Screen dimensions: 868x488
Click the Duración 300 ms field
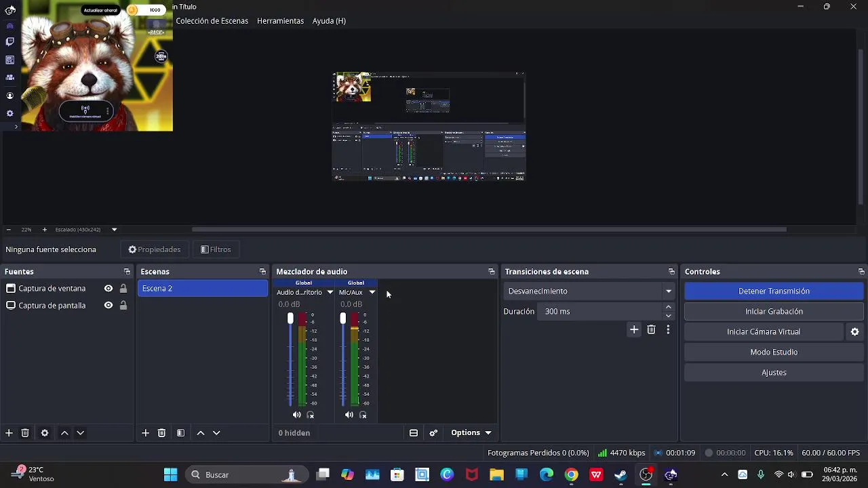(x=601, y=312)
